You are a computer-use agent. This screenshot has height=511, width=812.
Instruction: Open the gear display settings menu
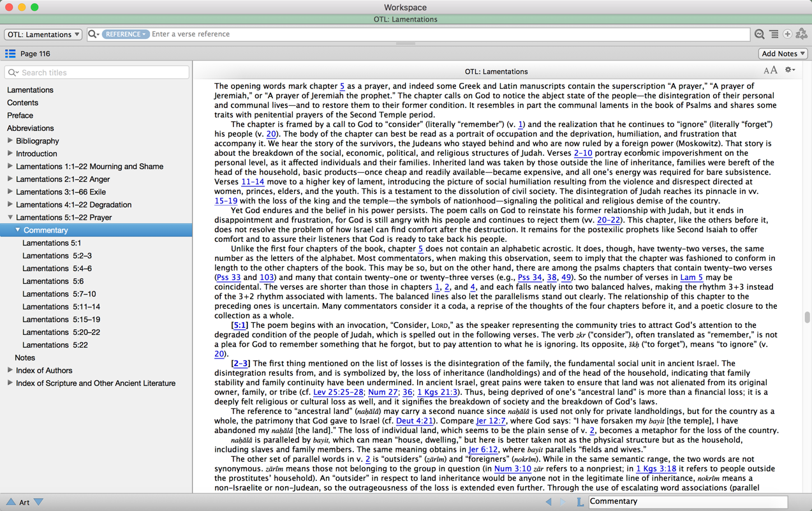tap(790, 70)
